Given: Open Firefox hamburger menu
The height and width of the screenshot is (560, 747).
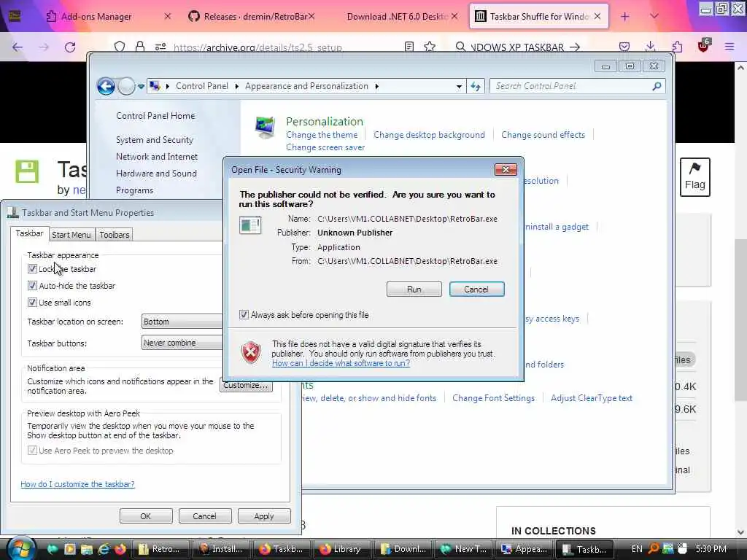Looking at the screenshot, I should pyautogui.click(x=729, y=47).
